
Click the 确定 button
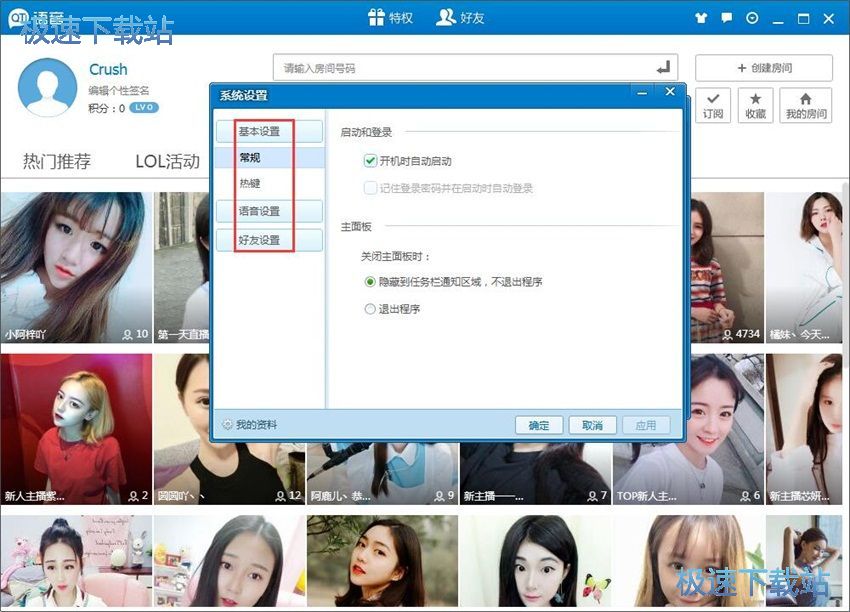coord(539,426)
